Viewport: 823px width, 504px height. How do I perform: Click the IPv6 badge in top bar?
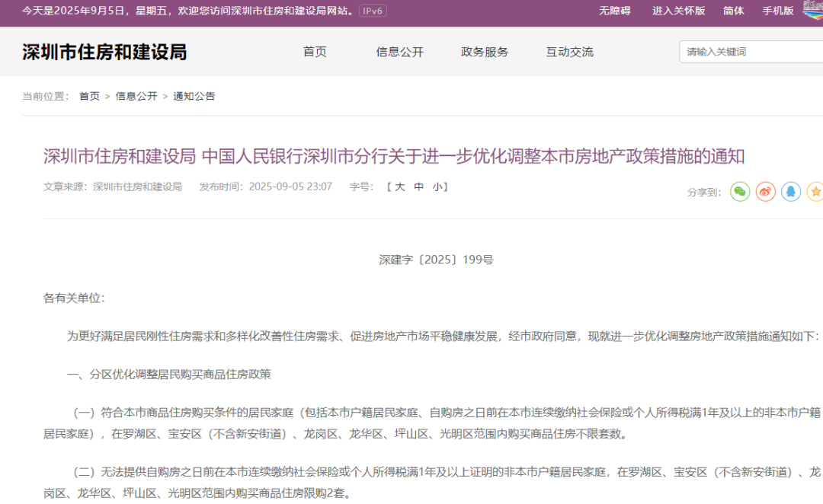[x=373, y=11]
